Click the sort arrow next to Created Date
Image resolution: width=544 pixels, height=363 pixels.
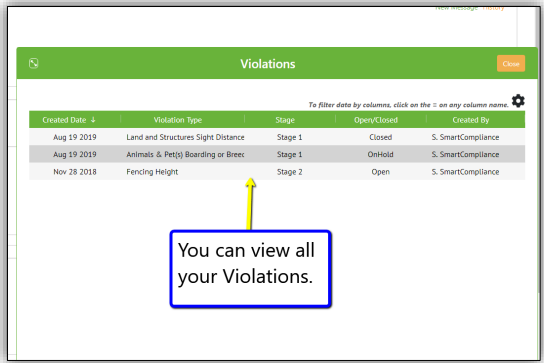click(x=93, y=120)
